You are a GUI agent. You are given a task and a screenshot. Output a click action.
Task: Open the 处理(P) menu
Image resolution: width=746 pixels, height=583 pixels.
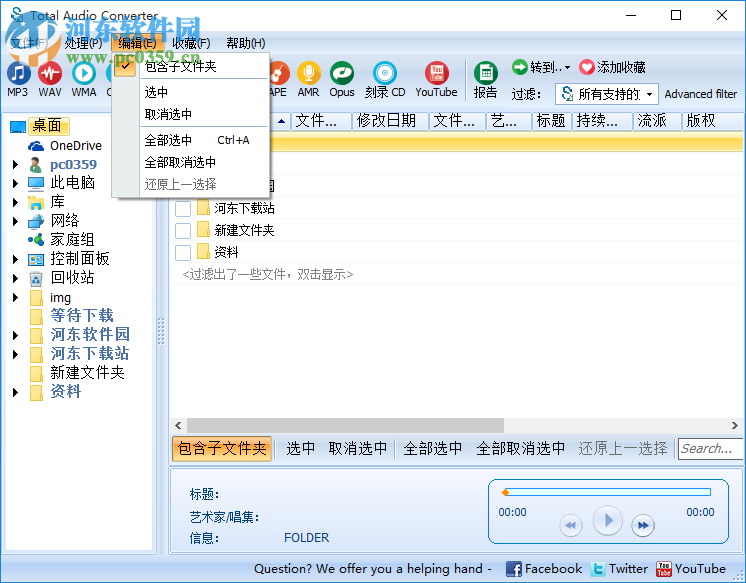[83, 43]
